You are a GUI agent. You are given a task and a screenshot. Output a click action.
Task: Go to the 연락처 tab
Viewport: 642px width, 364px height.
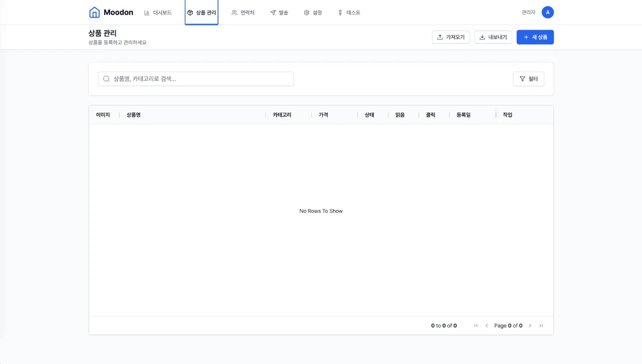[x=243, y=13]
